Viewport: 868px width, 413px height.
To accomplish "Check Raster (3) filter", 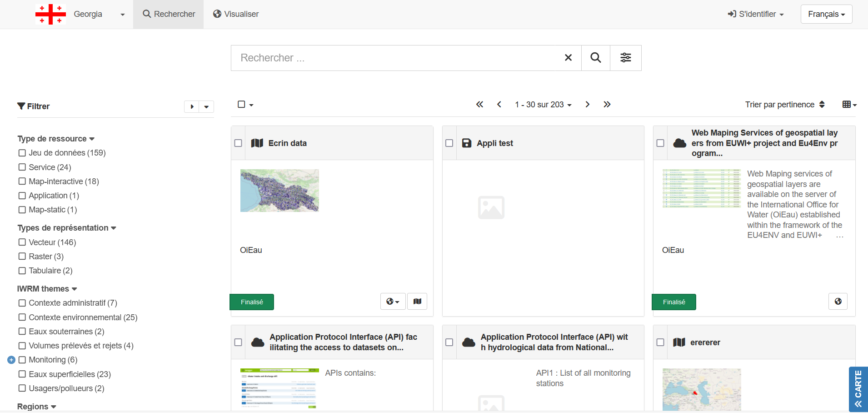I will coord(22,257).
